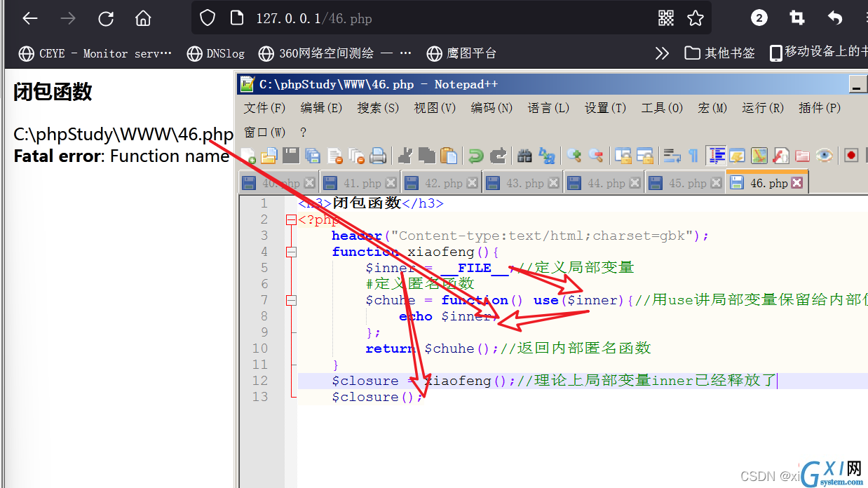This screenshot has height=488, width=868.
Task: Toggle the Indent Guide toolbar button
Action: tap(716, 156)
